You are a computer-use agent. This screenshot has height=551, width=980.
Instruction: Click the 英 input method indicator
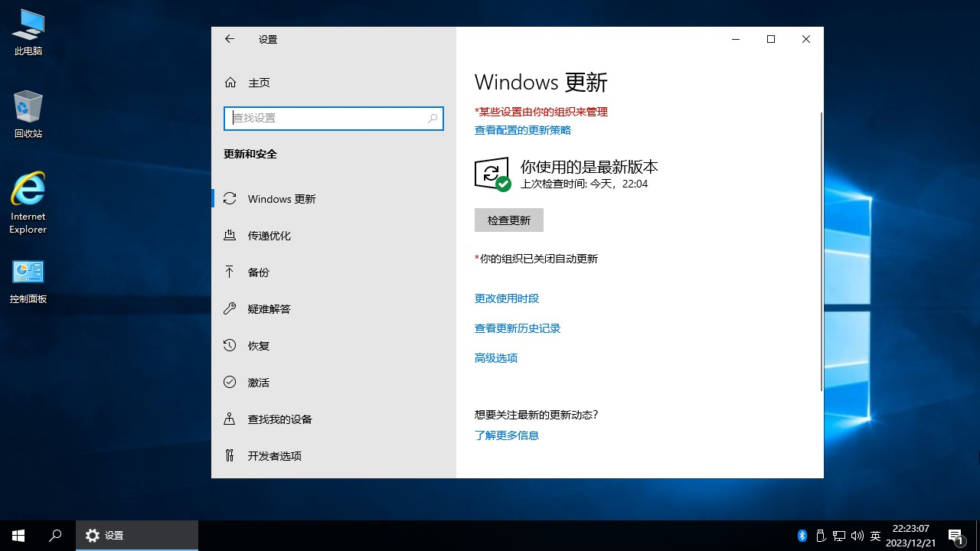point(876,536)
